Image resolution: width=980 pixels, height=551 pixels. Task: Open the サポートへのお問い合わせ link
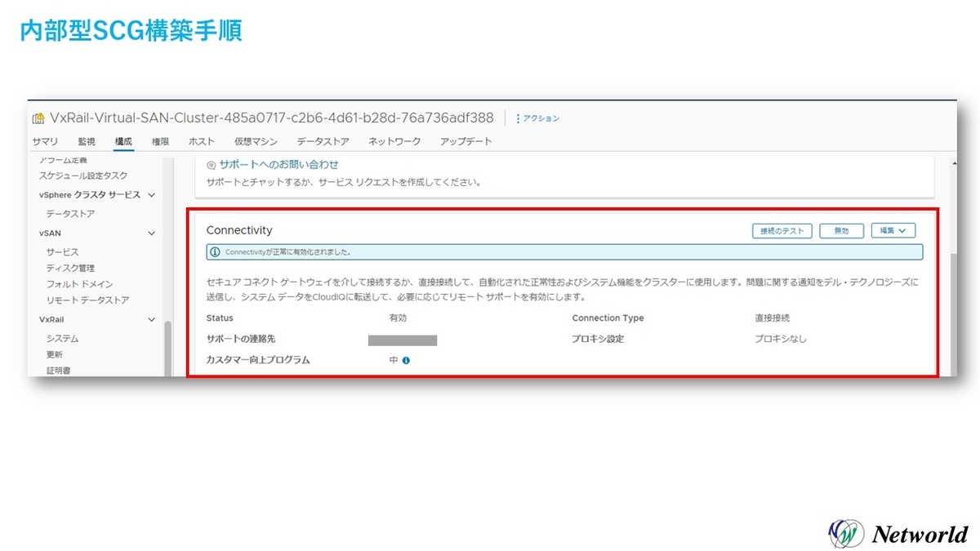pos(278,165)
